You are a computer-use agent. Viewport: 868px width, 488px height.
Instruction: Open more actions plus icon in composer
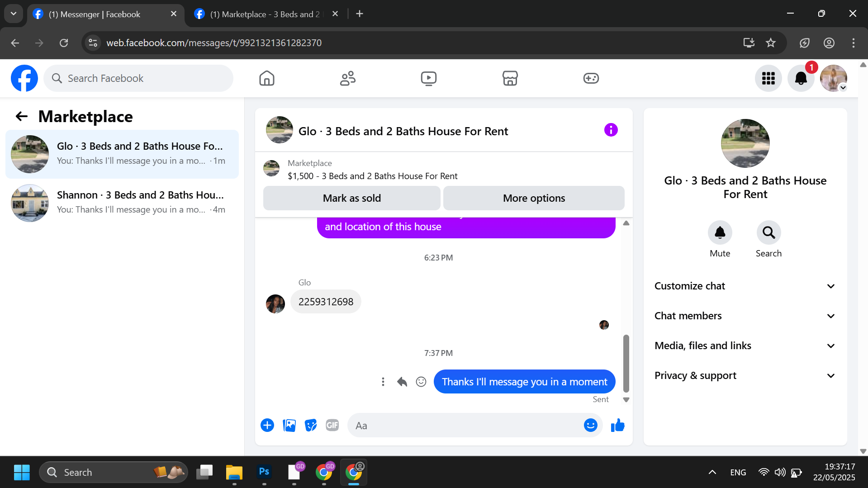click(x=267, y=426)
